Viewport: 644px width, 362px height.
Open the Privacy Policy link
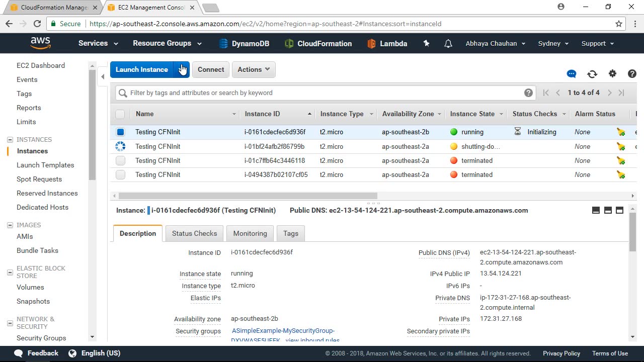click(x=561, y=353)
